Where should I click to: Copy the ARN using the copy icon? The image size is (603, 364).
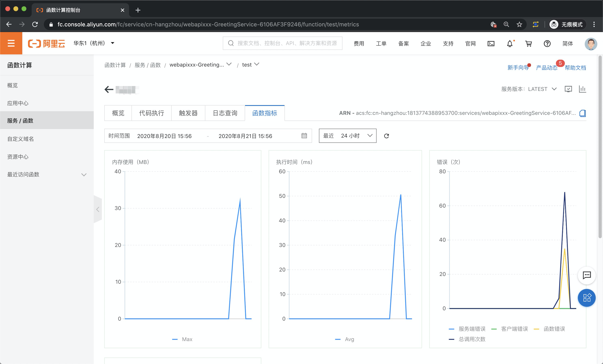583,113
